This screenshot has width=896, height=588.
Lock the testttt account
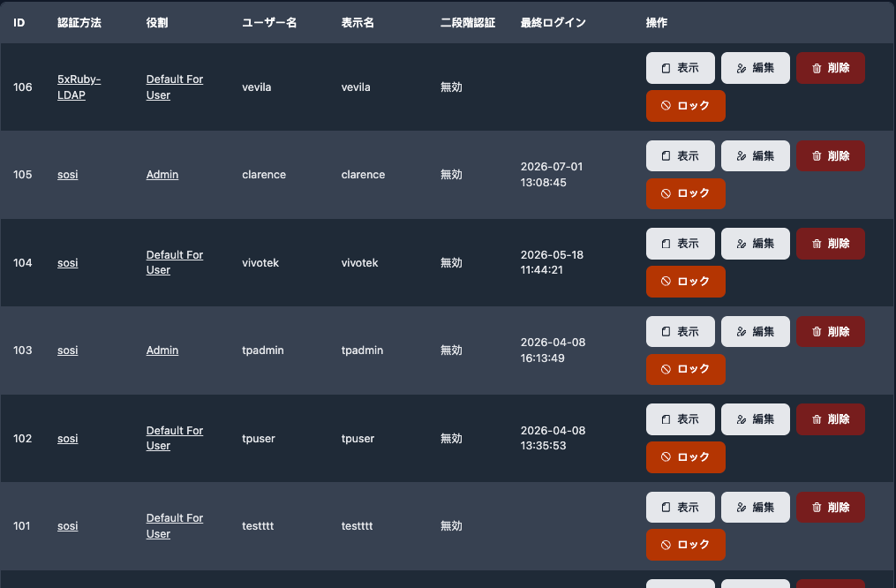point(686,545)
